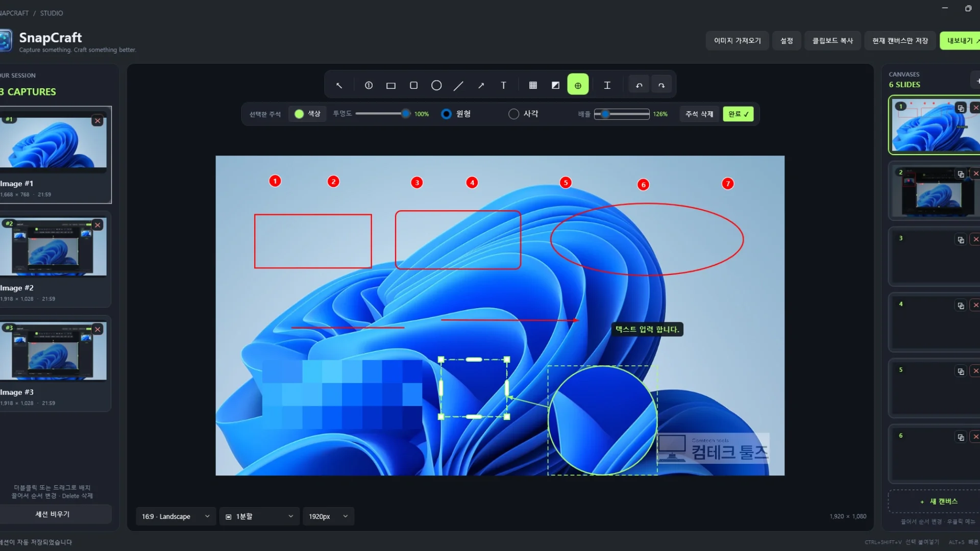Duplicate canvas slide 1

[961, 108]
